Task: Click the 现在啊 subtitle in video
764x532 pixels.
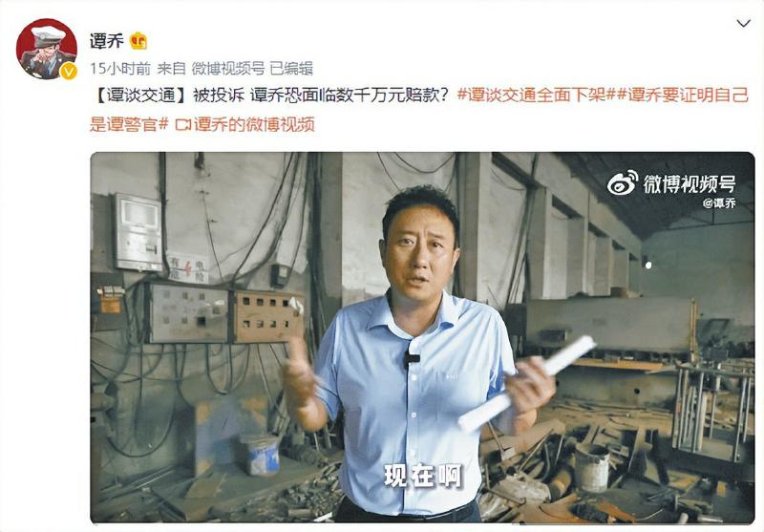Action: pos(422,476)
